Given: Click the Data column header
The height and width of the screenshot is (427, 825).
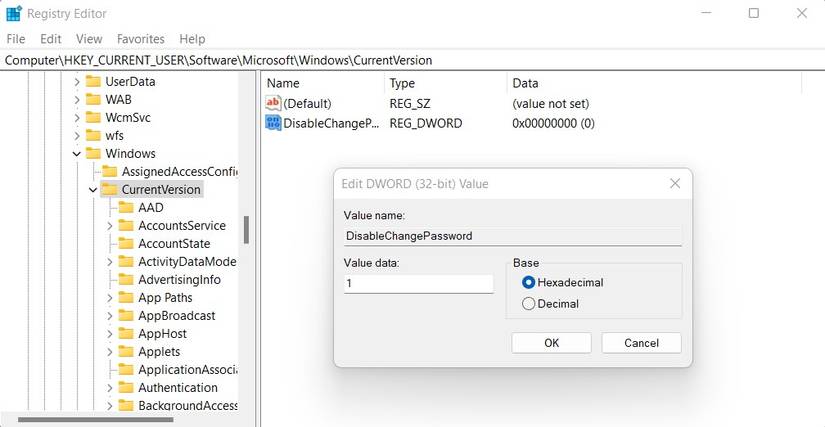Looking at the screenshot, I should [655, 83].
